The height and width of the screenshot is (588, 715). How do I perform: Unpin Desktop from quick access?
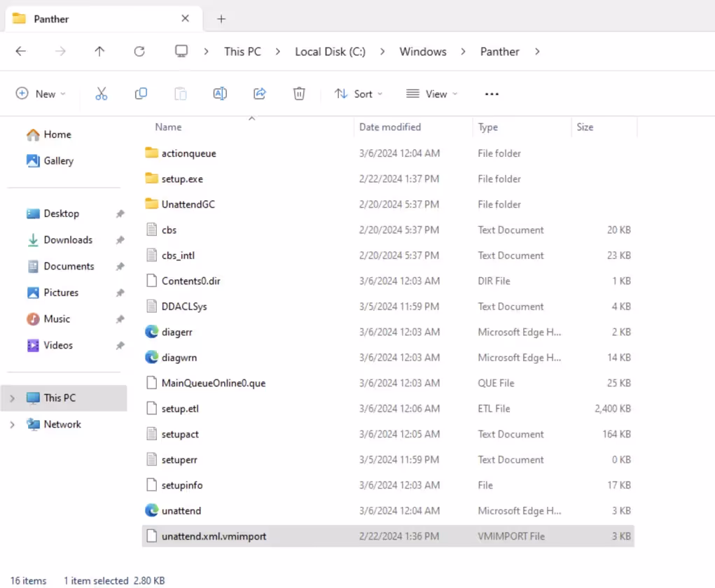[x=120, y=213]
